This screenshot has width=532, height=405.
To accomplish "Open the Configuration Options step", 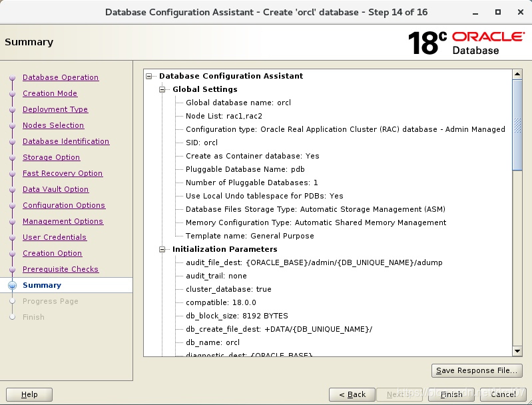I will [64, 205].
